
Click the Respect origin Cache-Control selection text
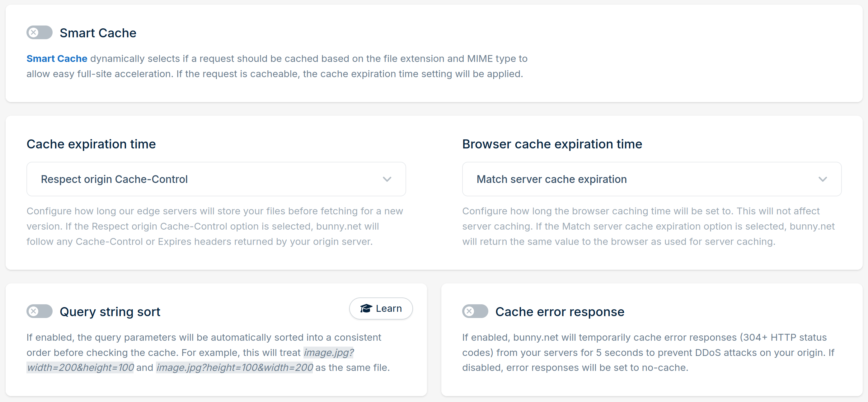click(x=114, y=179)
